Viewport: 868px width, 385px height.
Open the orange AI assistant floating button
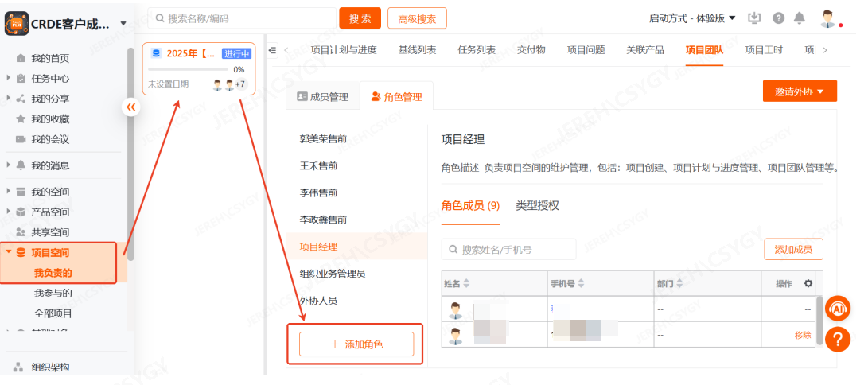pyautogui.click(x=838, y=307)
